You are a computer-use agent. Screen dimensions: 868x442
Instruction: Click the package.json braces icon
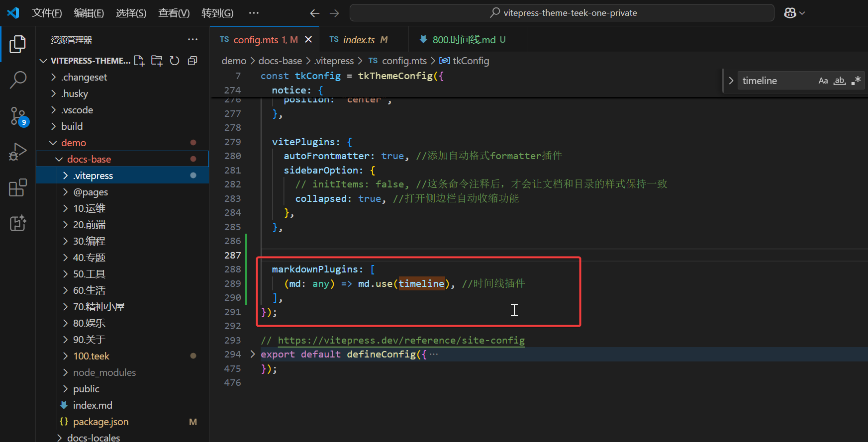64,422
